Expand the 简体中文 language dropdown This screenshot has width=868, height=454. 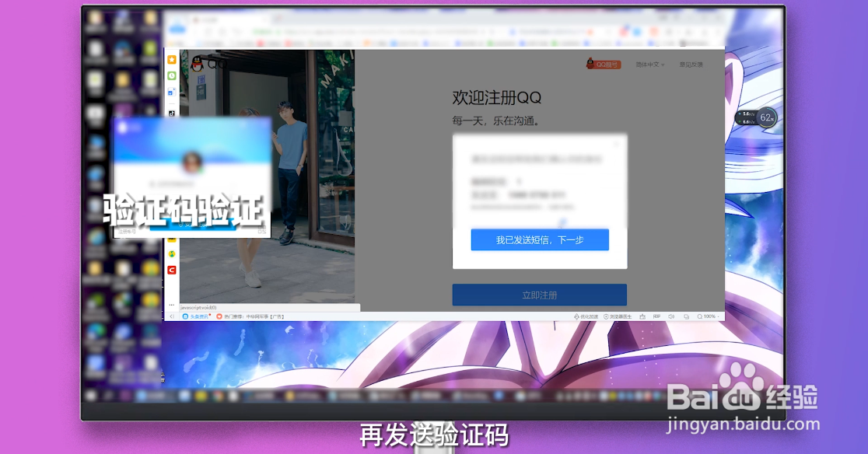tap(650, 65)
